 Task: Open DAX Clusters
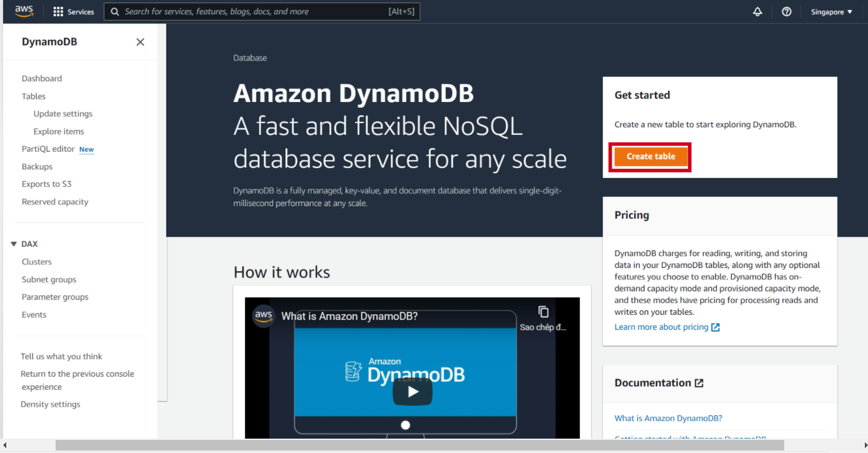pos(37,262)
